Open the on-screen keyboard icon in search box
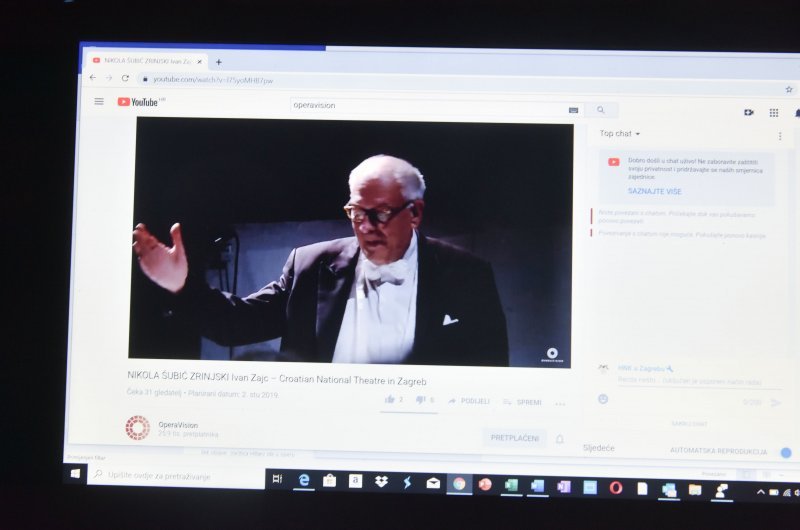Screen dimensions: 800x530 coord(573,110)
